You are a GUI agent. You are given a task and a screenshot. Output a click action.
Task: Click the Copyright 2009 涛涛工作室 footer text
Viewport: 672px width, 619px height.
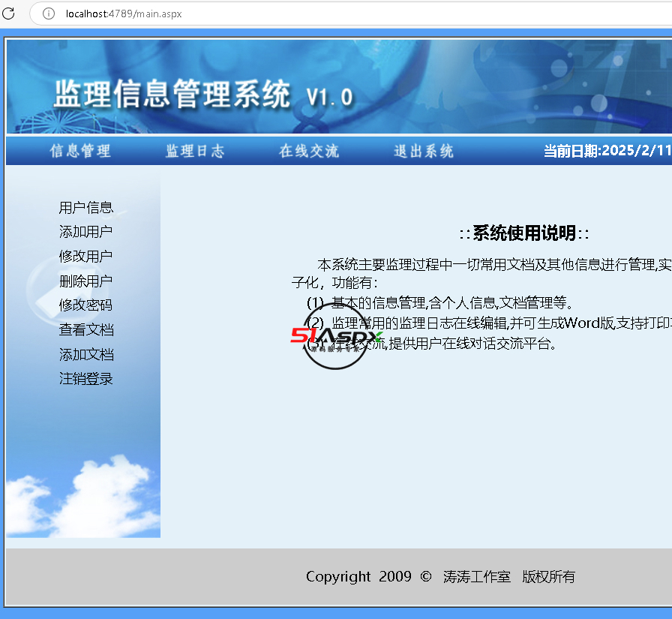[x=440, y=576]
